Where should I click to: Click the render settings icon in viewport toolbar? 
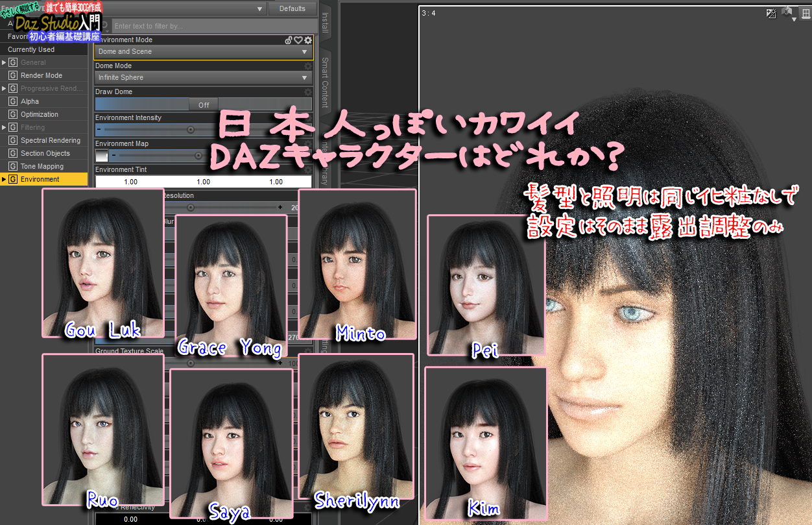pyautogui.click(x=771, y=12)
